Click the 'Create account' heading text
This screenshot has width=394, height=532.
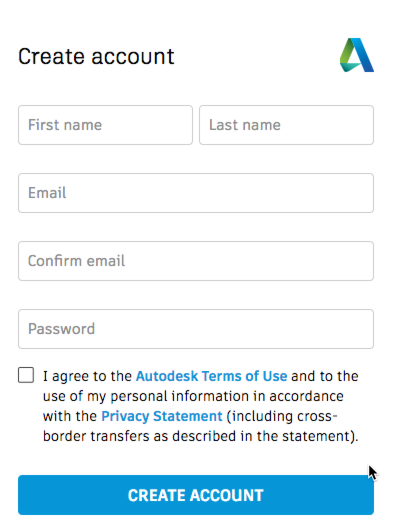coord(96,56)
